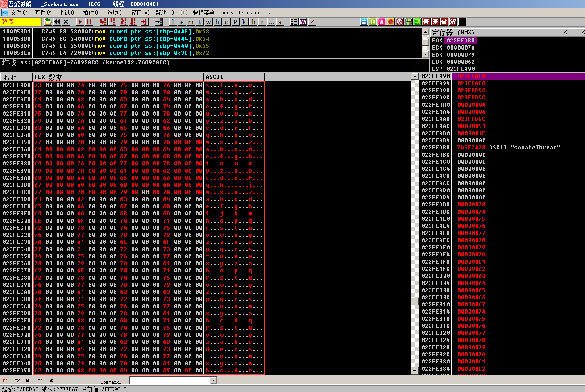Viewport: 585px width, 392px height.
Task: Click the pink 'A' plugin icon
Action: pos(382,22)
